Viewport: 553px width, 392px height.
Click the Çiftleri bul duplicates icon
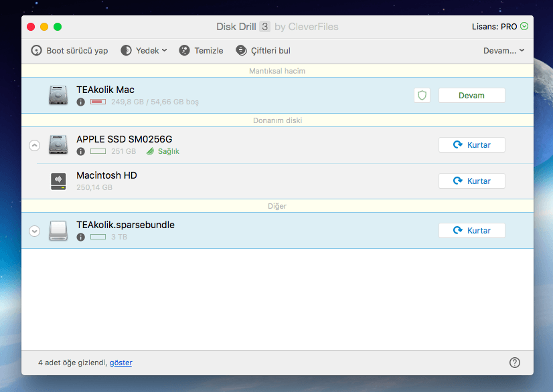tap(241, 50)
